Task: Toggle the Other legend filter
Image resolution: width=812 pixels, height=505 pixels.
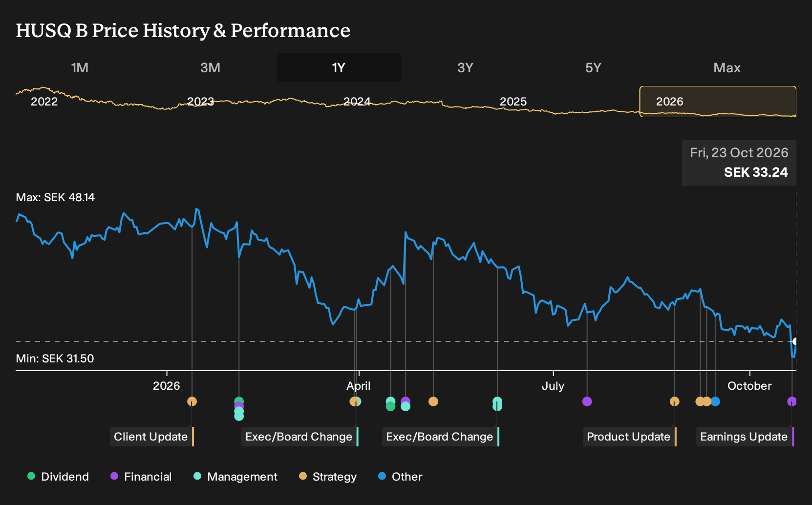Action: 400,477
